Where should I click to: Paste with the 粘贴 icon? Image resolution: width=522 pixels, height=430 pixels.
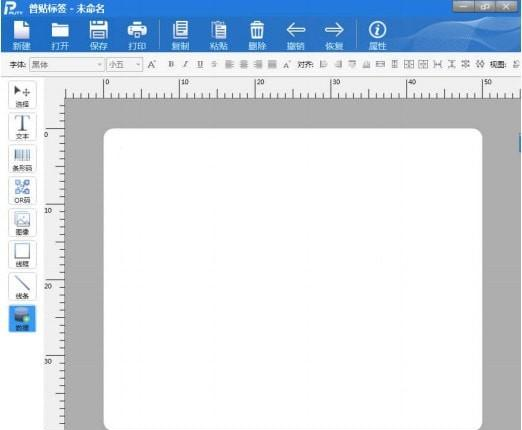coord(219,35)
